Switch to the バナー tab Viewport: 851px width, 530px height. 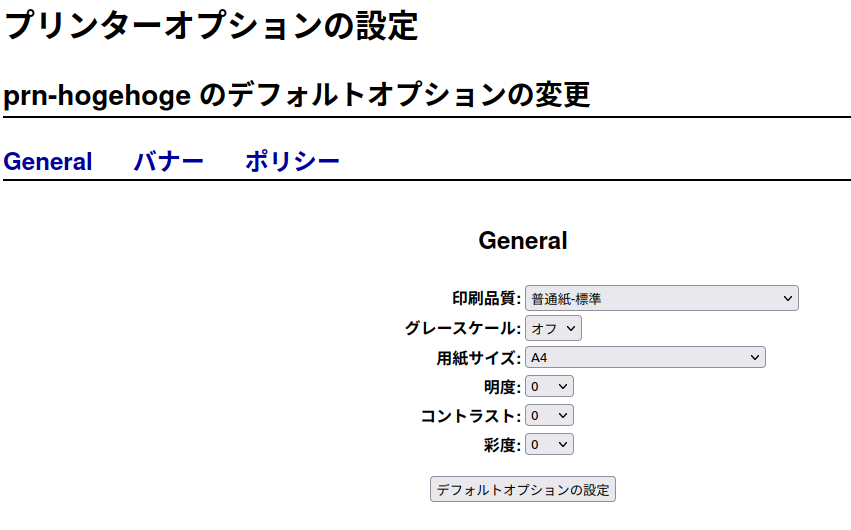tap(168, 162)
